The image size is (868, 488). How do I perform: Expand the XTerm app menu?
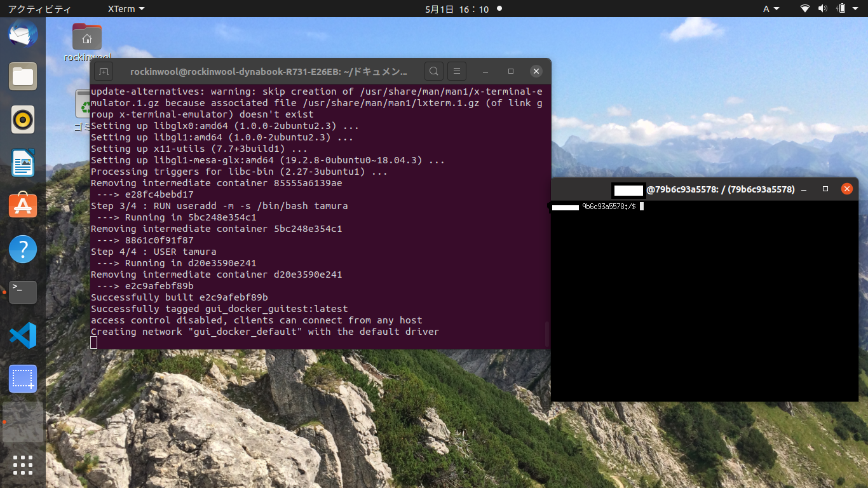[126, 9]
